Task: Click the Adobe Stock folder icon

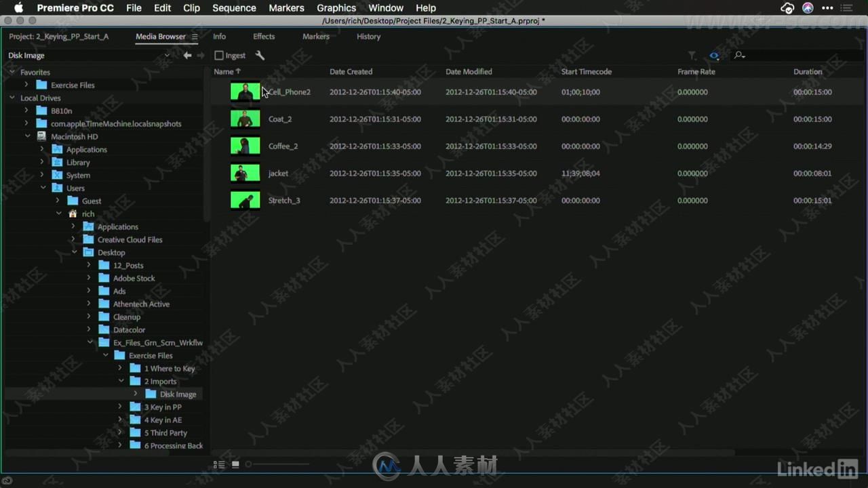Action: [x=104, y=278]
